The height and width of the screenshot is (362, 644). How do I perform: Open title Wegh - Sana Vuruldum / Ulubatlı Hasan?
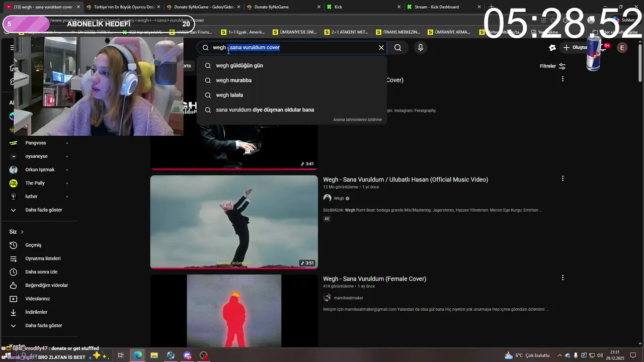[x=406, y=179]
